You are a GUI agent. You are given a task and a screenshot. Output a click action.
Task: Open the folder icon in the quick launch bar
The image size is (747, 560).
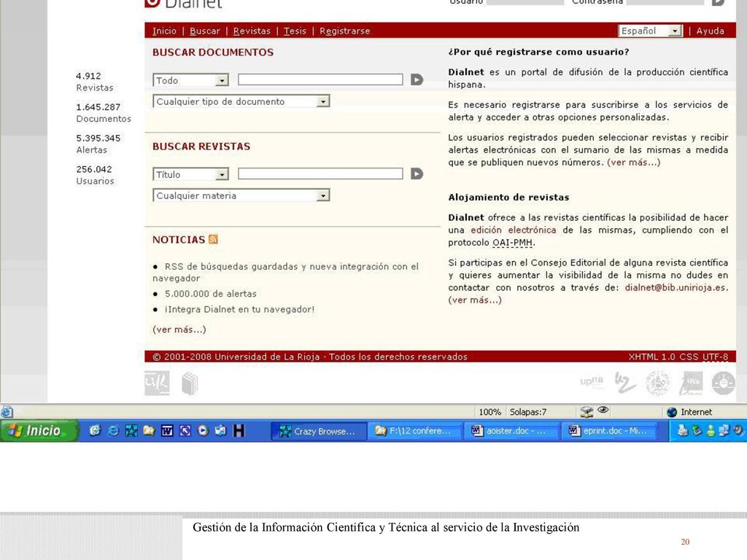coord(149,430)
